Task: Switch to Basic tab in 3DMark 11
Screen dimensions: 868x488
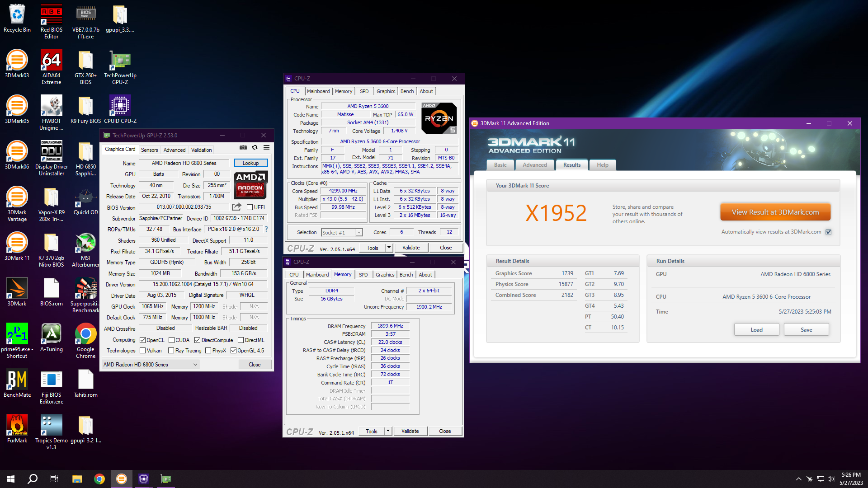Action: (x=500, y=165)
